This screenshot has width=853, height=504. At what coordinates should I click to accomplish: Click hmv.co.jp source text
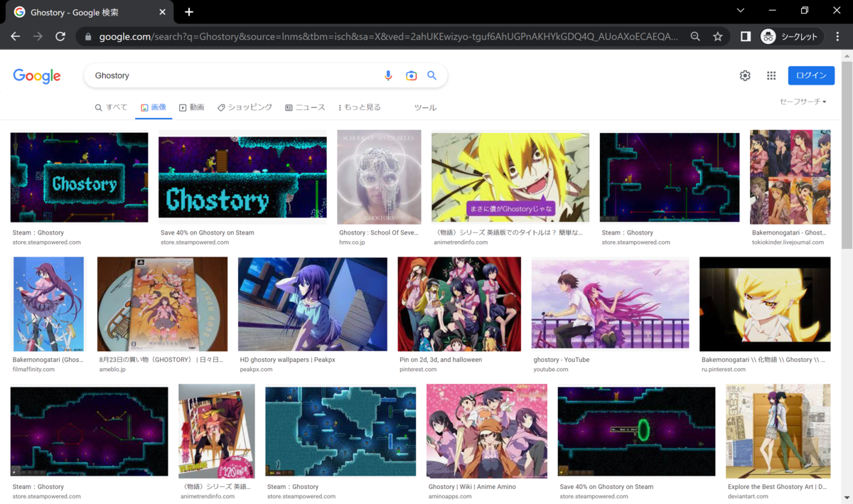[352, 242]
